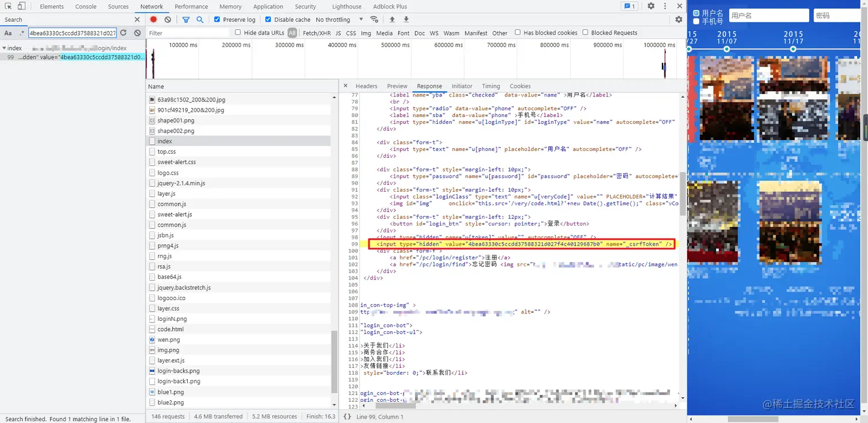Image resolution: width=868 pixels, height=423 pixels.
Task: Select the 手机号 radio on the webpage
Action: 696,21
